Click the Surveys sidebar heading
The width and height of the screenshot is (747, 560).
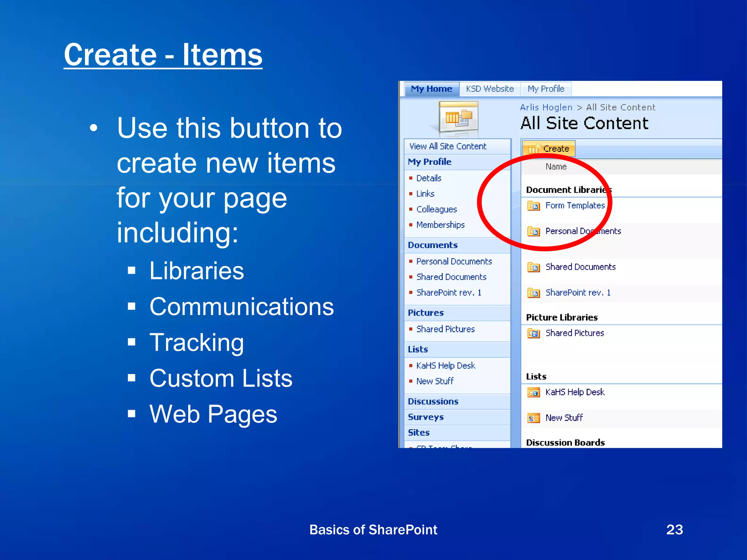pyautogui.click(x=426, y=417)
